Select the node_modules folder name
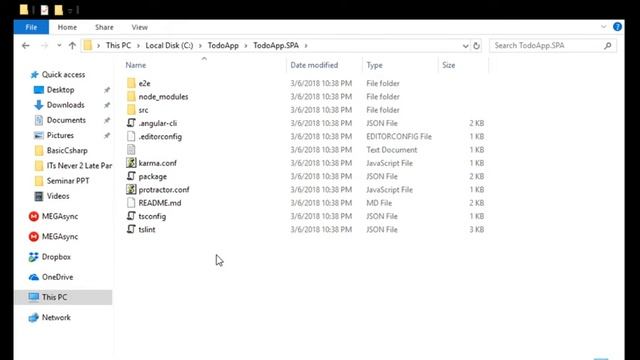The height and width of the screenshot is (360, 640). [163, 97]
